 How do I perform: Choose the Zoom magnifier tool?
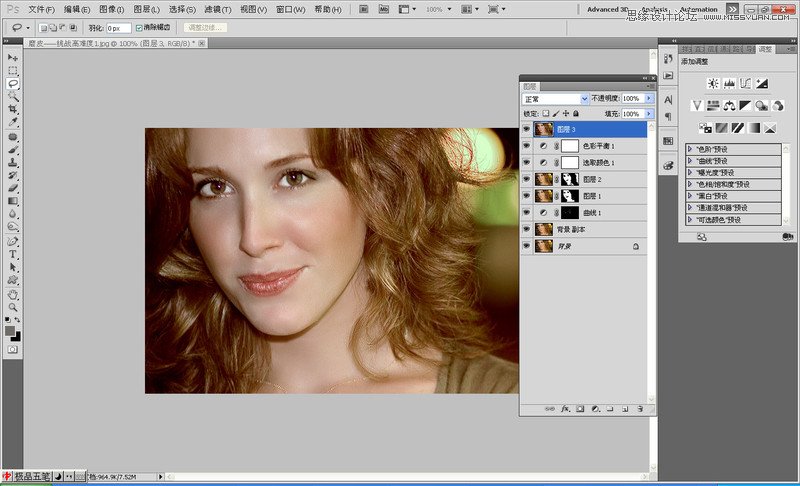coord(13,307)
